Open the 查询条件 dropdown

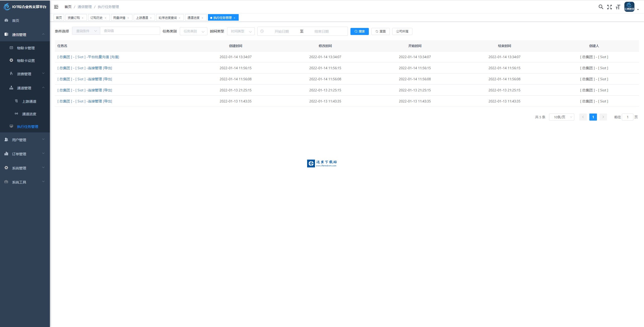coord(86,31)
